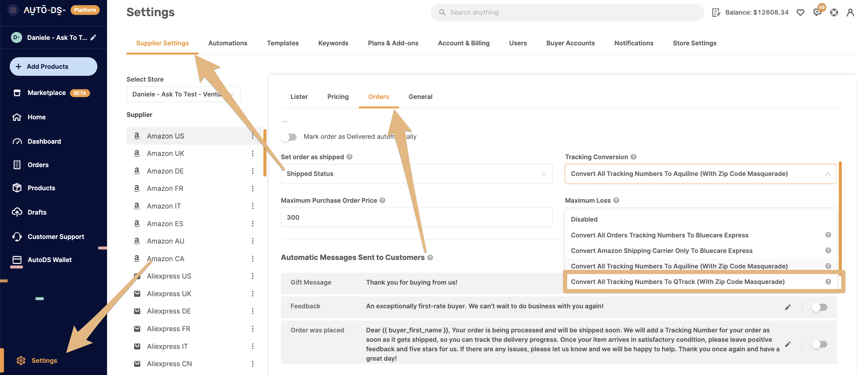Open Settings gear in sidebar
The image size is (868, 375).
coord(21,360)
